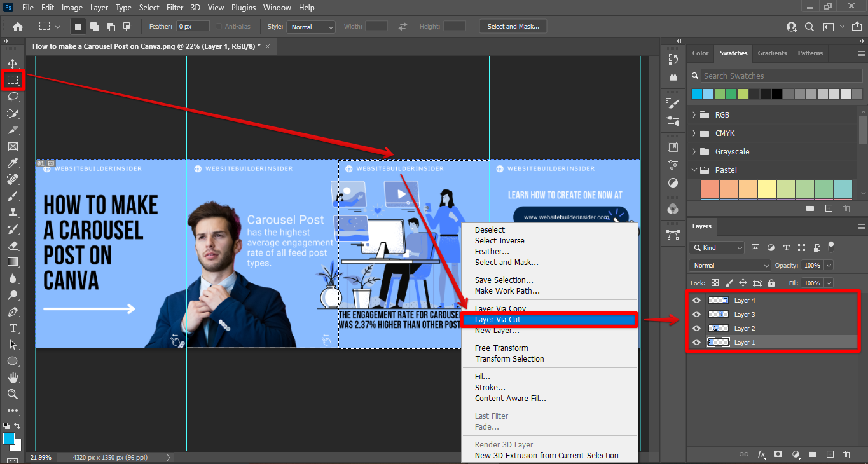This screenshot has width=868, height=464.
Task: Select the Move tool
Action: 12,64
